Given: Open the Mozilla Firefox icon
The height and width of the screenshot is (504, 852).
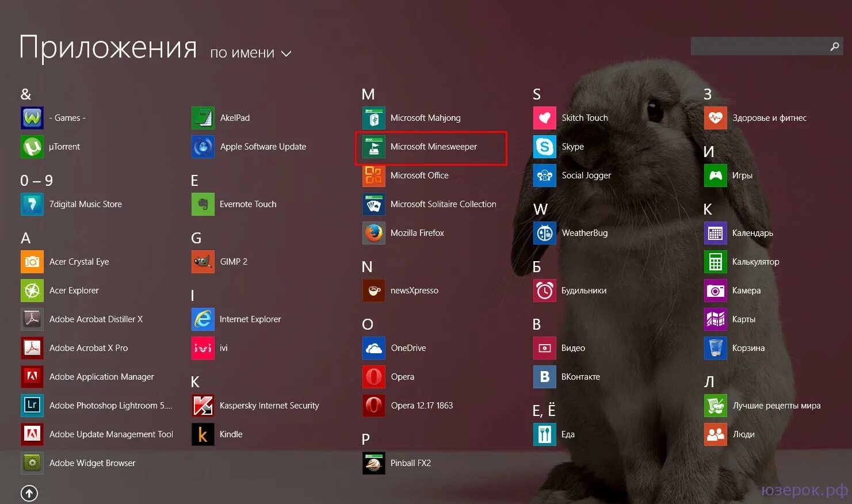Looking at the screenshot, I should [374, 233].
